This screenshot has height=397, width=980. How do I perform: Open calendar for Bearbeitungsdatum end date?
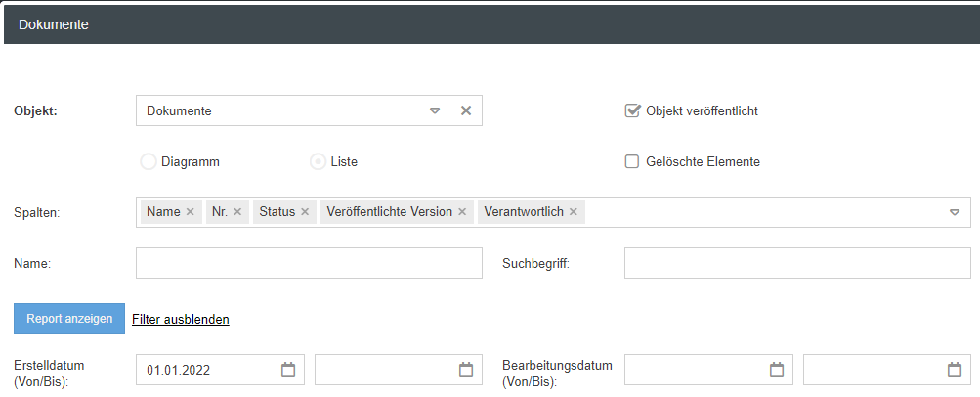[x=955, y=370]
